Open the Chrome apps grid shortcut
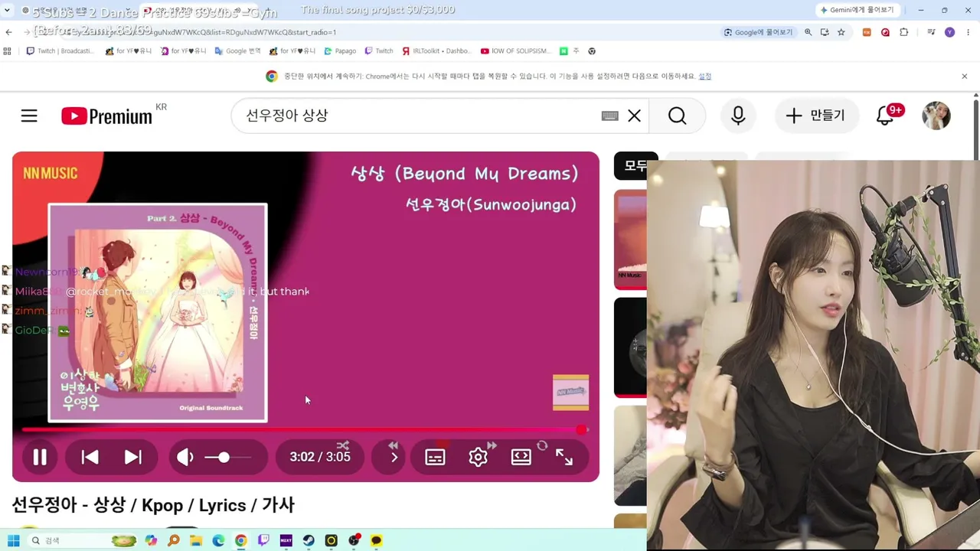 7,51
